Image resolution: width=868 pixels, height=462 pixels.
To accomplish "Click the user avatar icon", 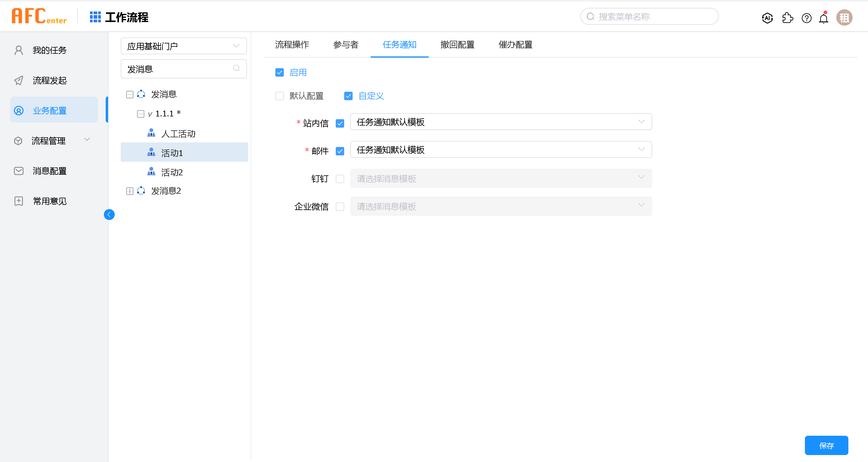I will [844, 18].
